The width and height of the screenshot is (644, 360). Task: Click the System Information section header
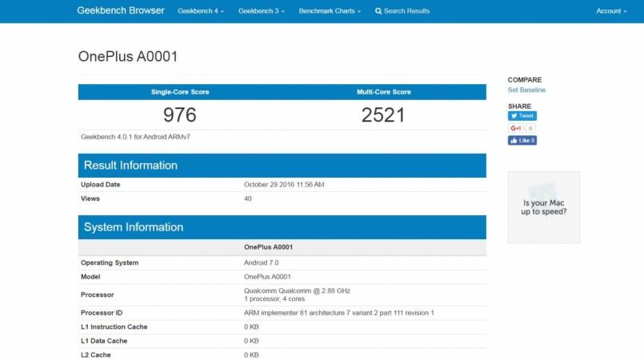pos(282,227)
